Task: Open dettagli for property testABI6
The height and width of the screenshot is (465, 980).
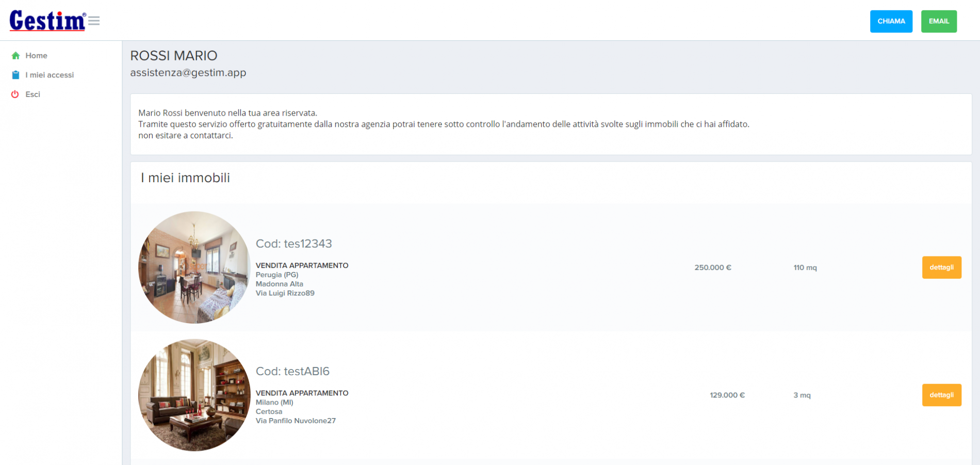Action: (941, 395)
